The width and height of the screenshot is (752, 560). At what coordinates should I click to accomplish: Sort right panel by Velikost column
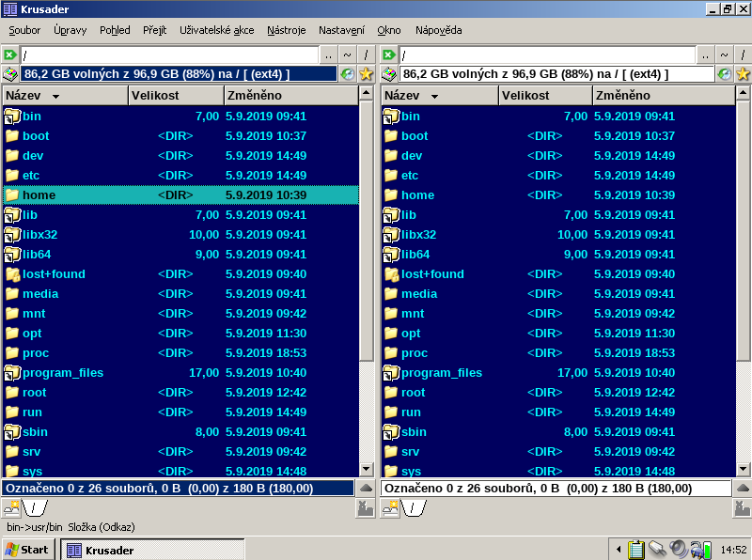(x=546, y=96)
